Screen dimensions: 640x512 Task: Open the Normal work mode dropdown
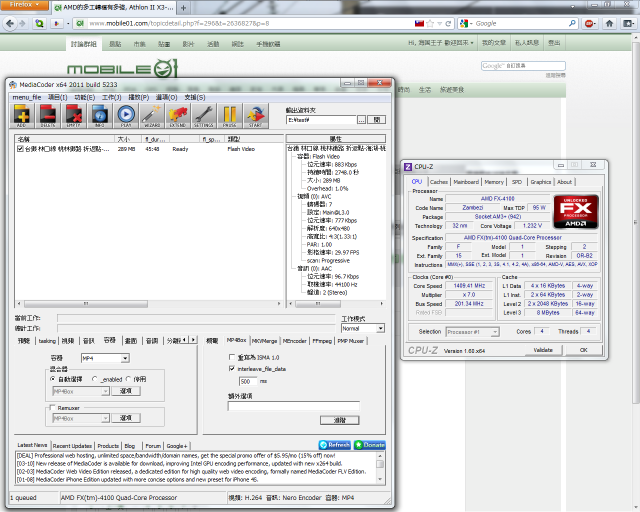[380, 328]
